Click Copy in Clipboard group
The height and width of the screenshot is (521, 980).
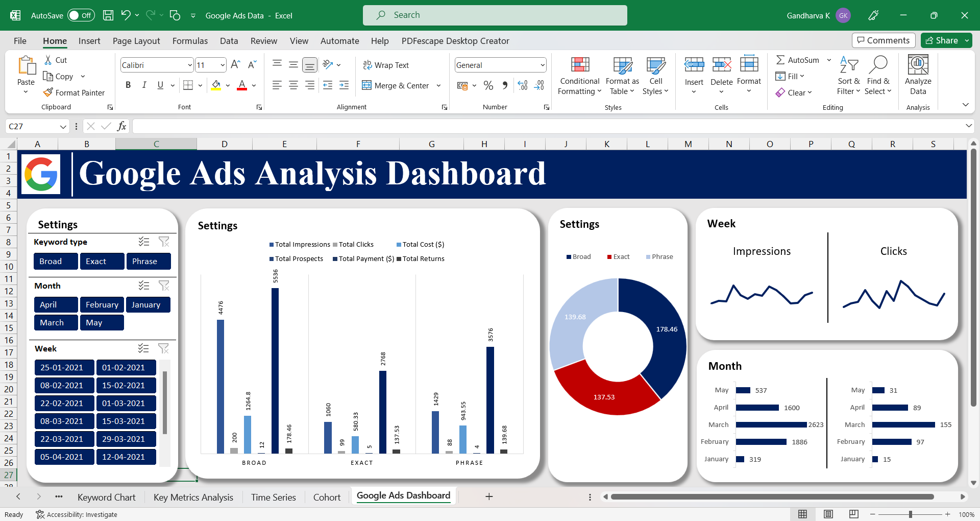click(x=59, y=76)
